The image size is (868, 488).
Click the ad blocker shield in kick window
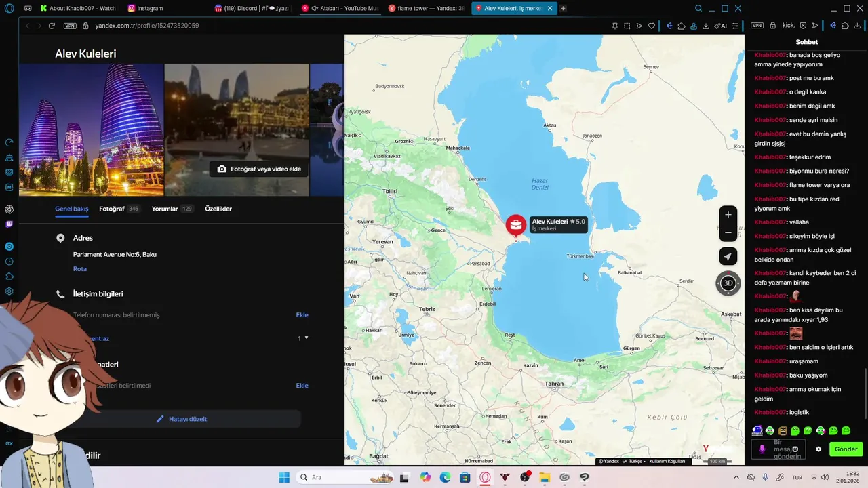tap(803, 26)
